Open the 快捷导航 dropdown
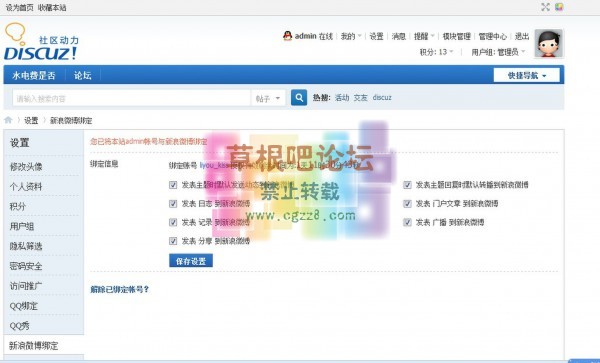This screenshot has width=600, height=363. (527, 75)
